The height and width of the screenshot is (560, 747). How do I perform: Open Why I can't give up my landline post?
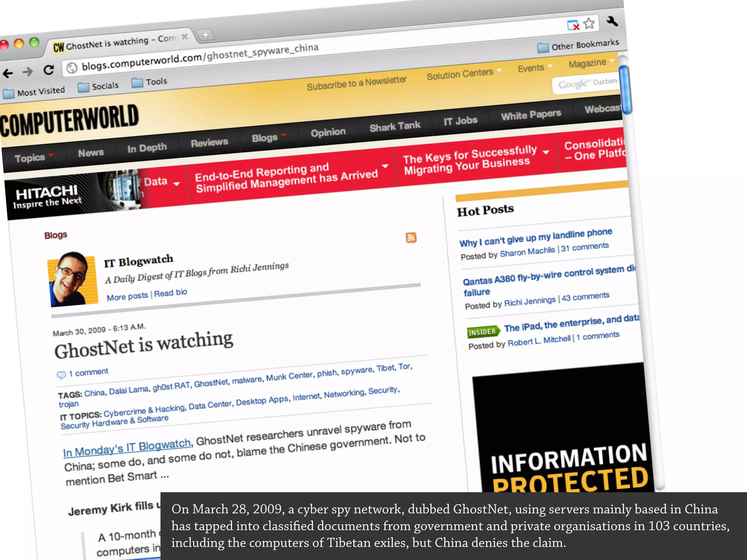[535, 237]
